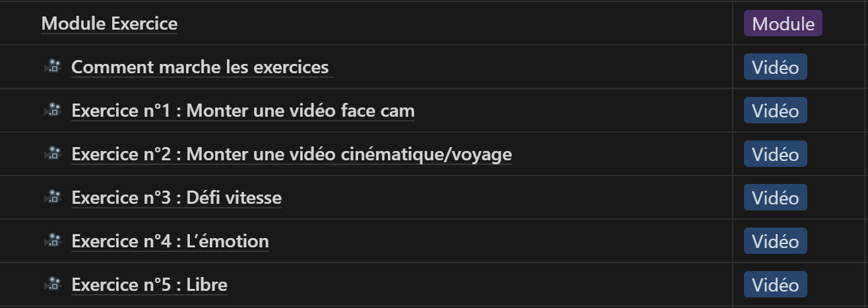Viewport: 868px width, 308px height.
Task: Click the purple Module tag
Action: tap(783, 24)
